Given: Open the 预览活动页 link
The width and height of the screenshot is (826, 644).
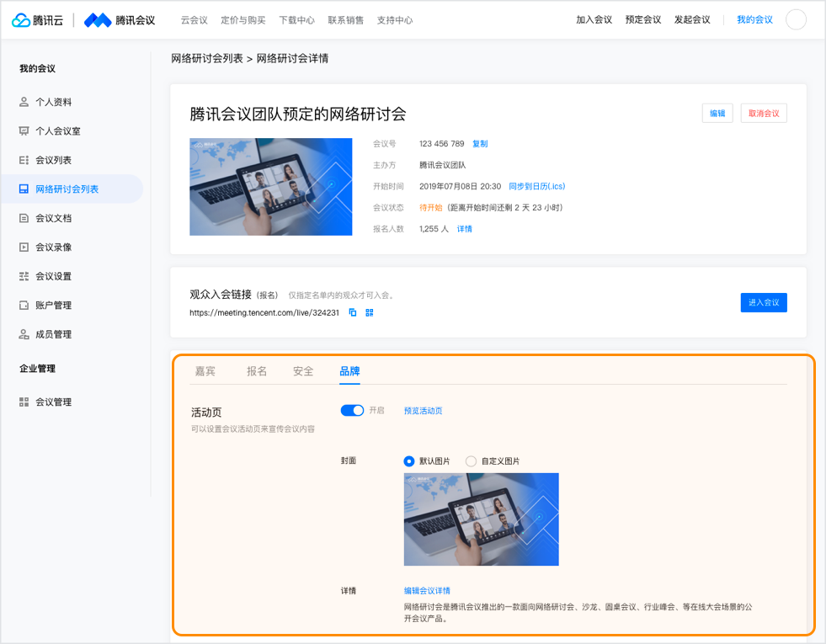Looking at the screenshot, I should [423, 411].
